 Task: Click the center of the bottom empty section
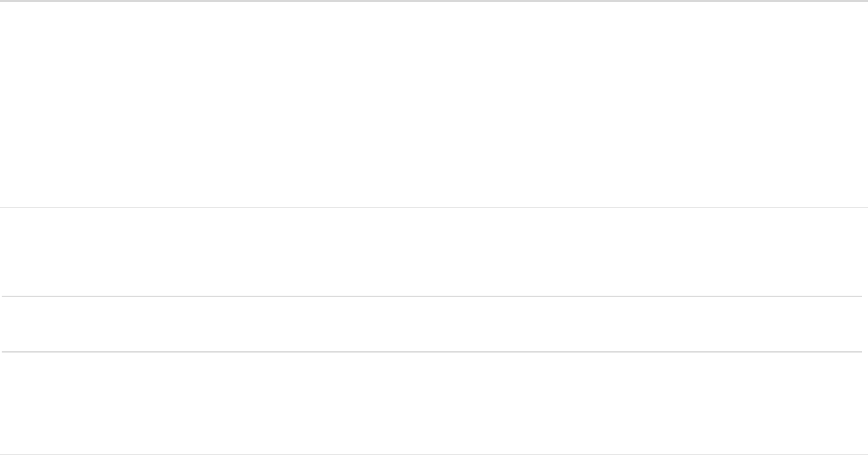tap(433, 402)
